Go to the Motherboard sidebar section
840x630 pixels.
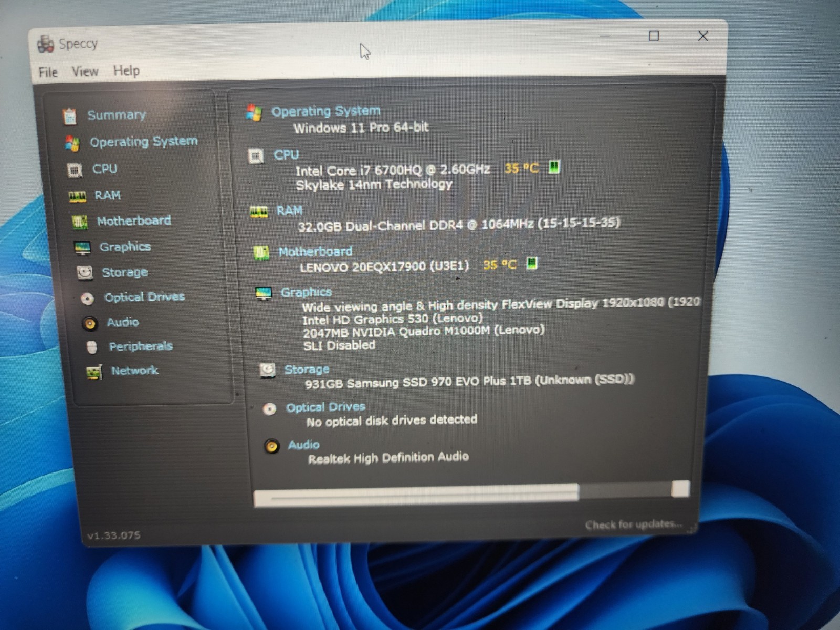(x=134, y=221)
